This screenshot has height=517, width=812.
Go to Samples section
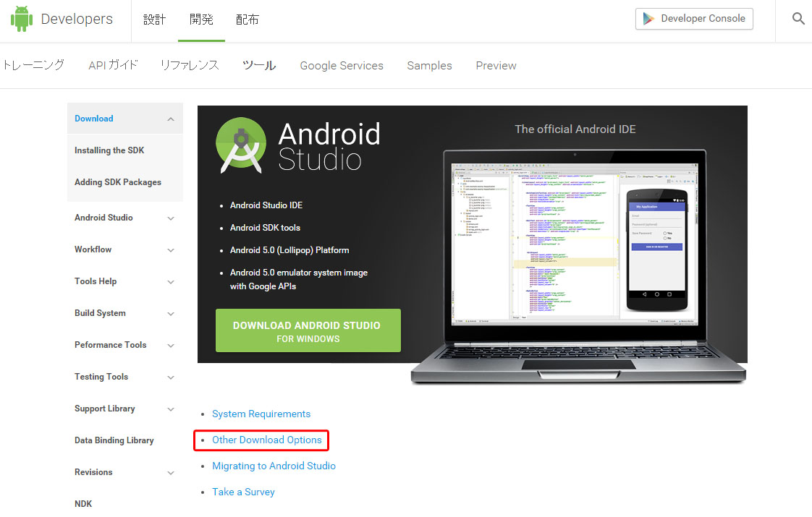(429, 66)
